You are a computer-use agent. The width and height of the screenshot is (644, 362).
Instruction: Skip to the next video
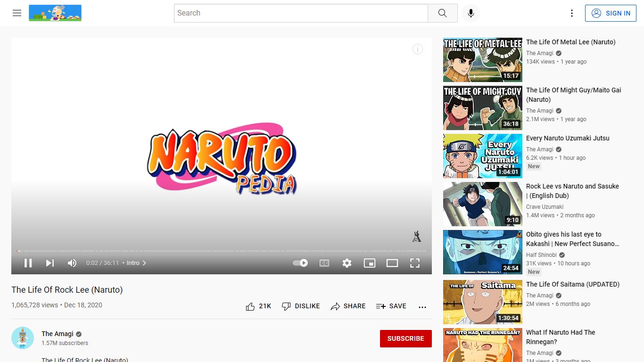(50, 263)
